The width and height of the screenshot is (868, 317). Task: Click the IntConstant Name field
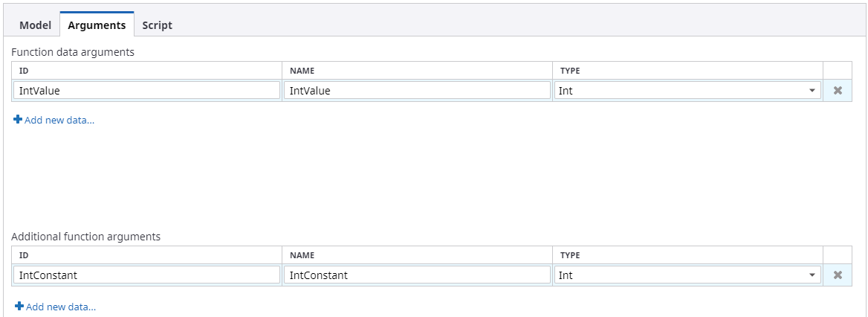[x=416, y=275]
